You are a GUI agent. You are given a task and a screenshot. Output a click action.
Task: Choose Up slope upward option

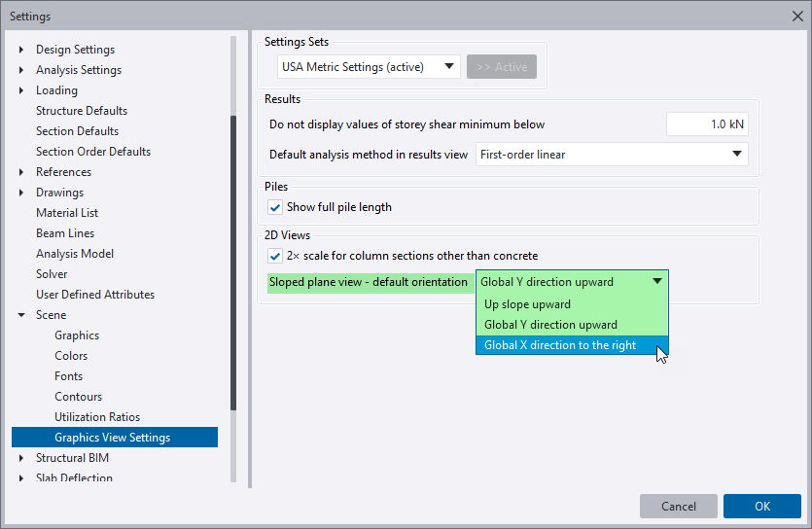(x=528, y=304)
